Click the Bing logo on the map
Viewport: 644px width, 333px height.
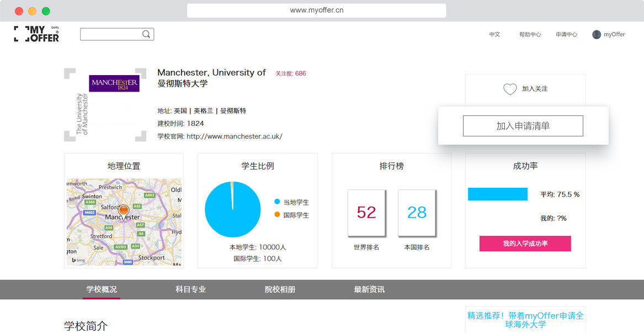[x=78, y=260]
